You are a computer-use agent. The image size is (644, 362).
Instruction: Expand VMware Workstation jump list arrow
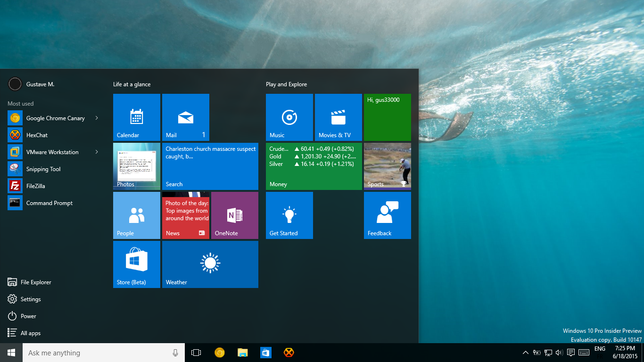click(x=97, y=152)
